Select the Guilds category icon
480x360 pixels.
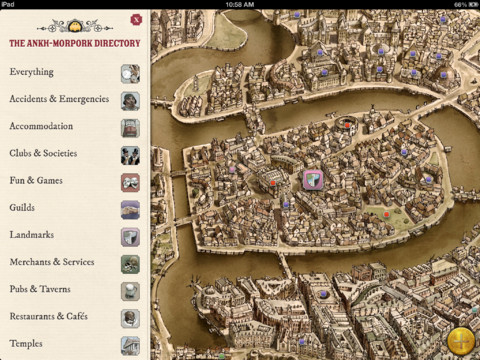tap(130, 210)
